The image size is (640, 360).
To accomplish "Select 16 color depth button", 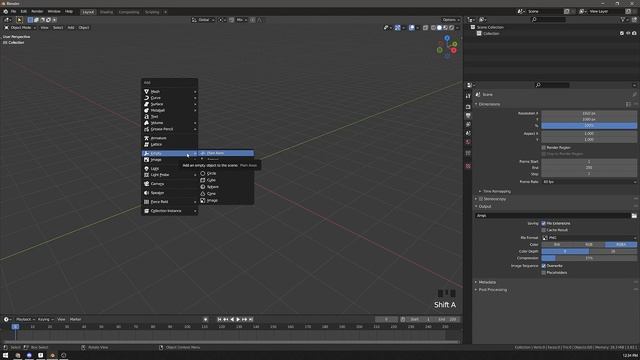I will point(613,251).
